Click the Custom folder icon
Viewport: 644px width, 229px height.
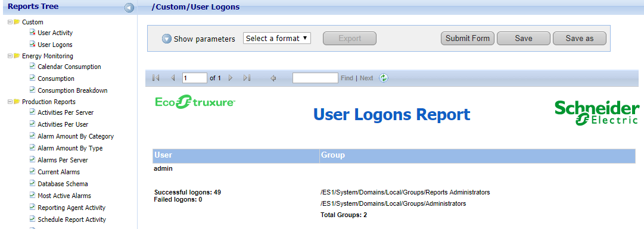pos(17,22)
